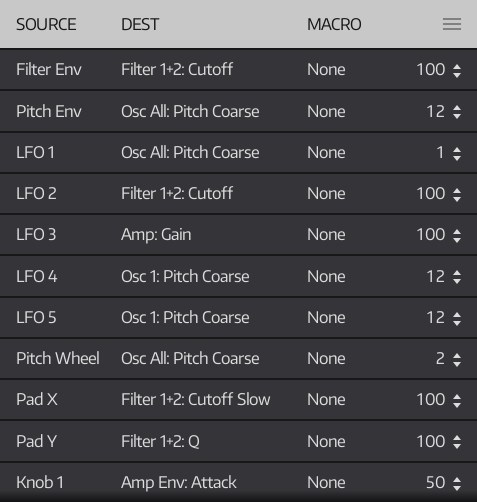Open Pad X destination Filter 1+2: Cutoff Slow
Screen dimensions: 477x502
[x=196, y=400]
